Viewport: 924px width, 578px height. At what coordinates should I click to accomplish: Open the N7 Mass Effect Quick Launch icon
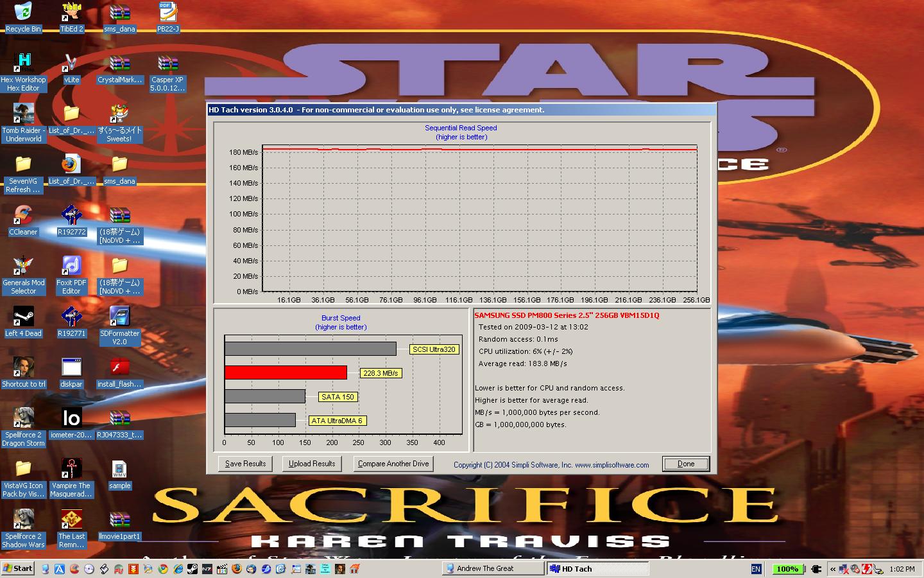[207, 568]
